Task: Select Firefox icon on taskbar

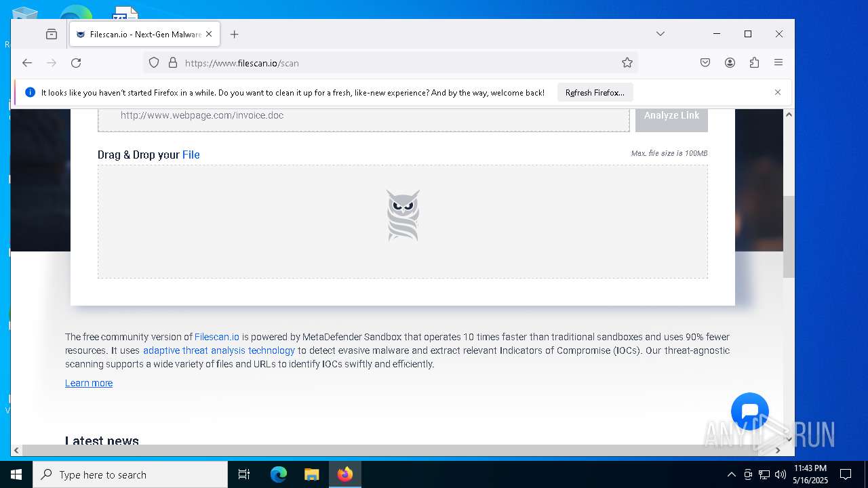Action: coord(344,474)
